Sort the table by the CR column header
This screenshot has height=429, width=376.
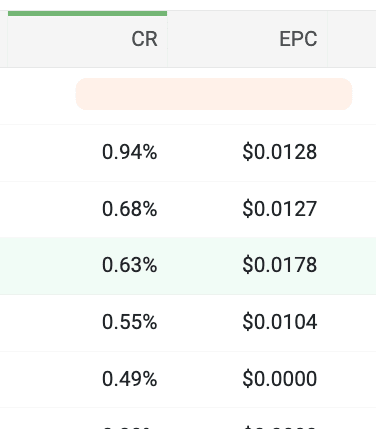tap(144, 39)
